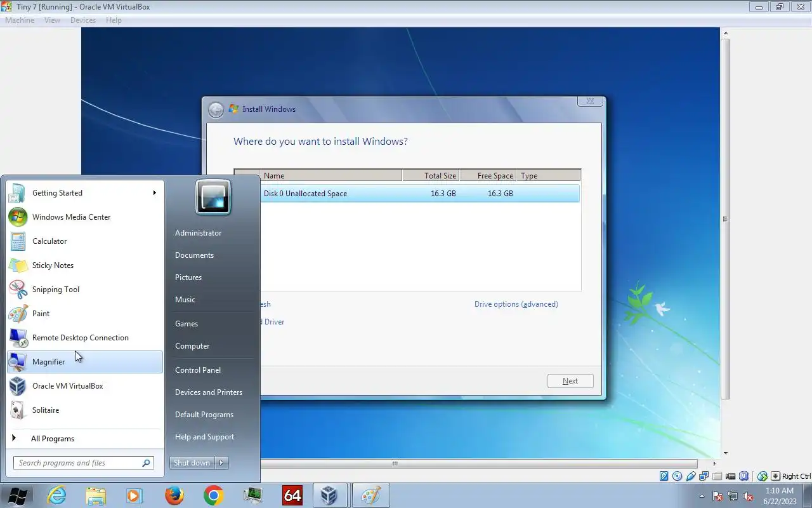
Task: Open Magnifier from the Start menu
Action: (x=85, y=362)
